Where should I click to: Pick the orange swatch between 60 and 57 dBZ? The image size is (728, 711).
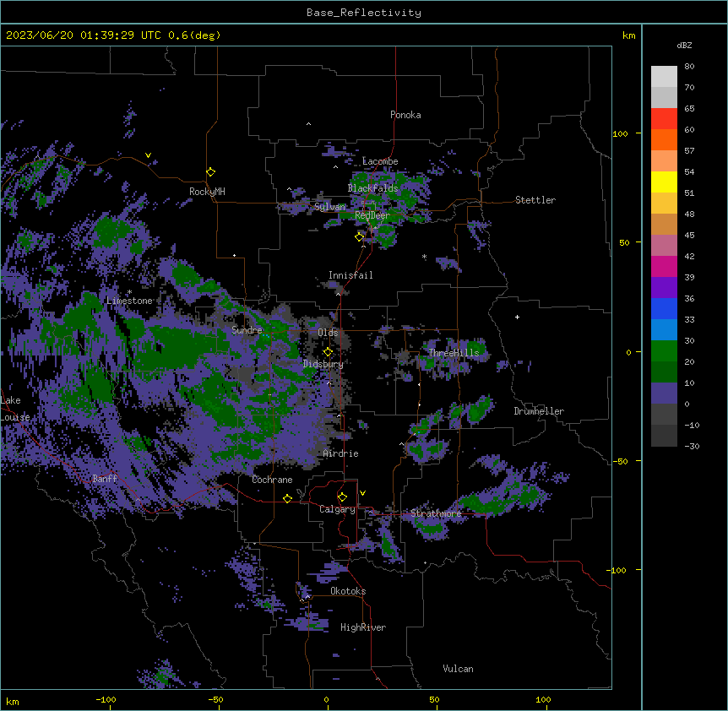664,139
